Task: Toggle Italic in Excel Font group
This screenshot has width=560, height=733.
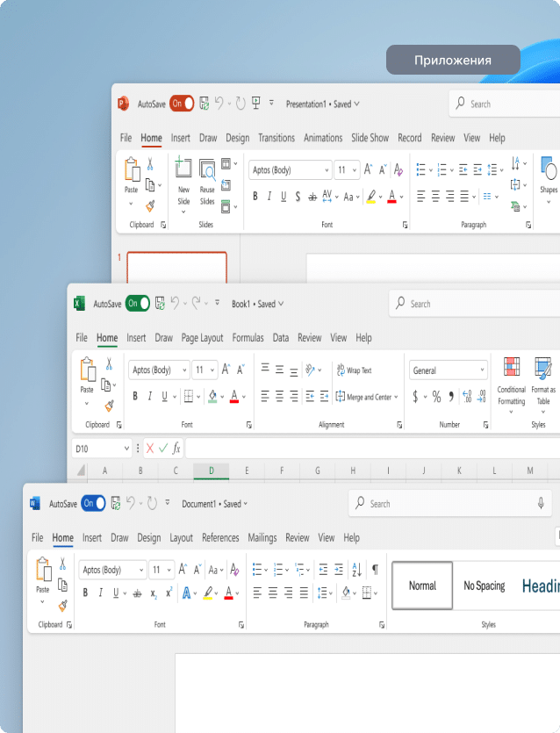Action: pos(149,397)
